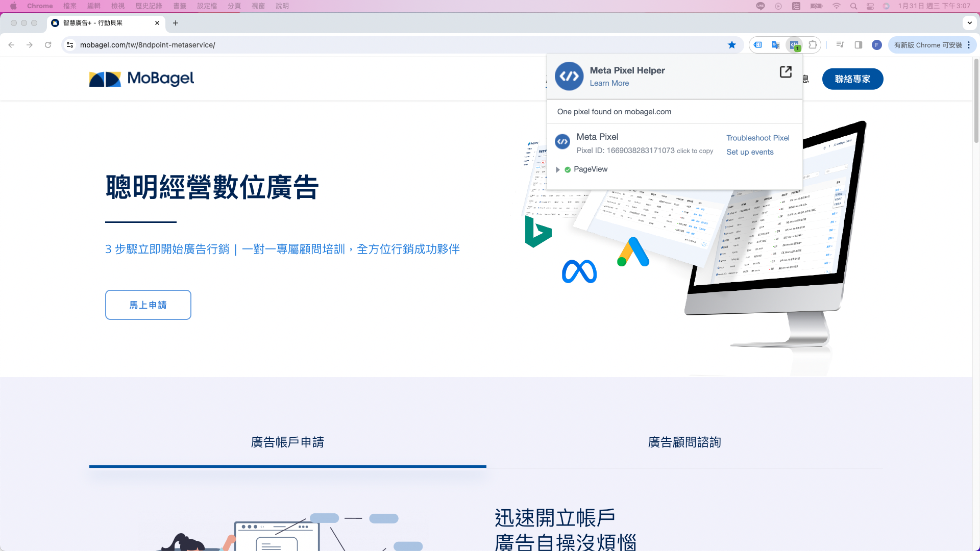Viewport: 980px width, 551px height.
Task: Click the Google Ads logo in the hero image
Action: click(x=633, y=252)
